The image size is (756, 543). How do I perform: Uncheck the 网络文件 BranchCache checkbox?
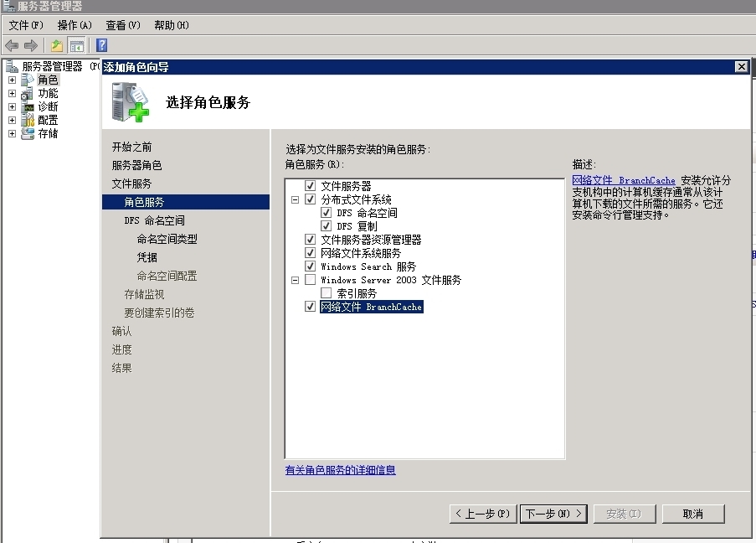pos(310,307)
